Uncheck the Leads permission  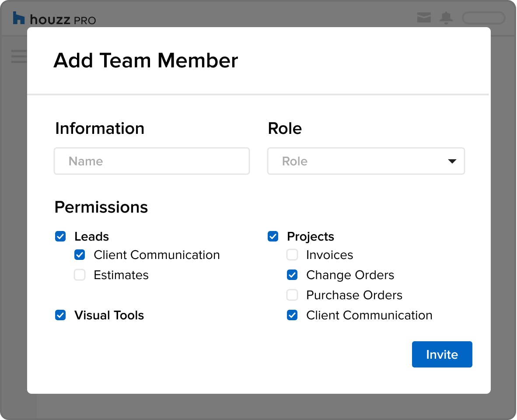(x=60, y=236)
